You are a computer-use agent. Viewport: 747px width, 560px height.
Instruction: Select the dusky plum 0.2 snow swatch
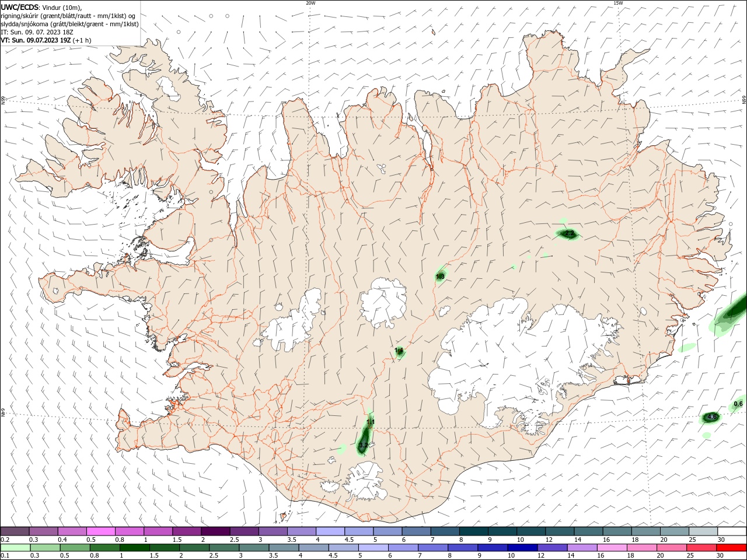(x=15, y=531)
